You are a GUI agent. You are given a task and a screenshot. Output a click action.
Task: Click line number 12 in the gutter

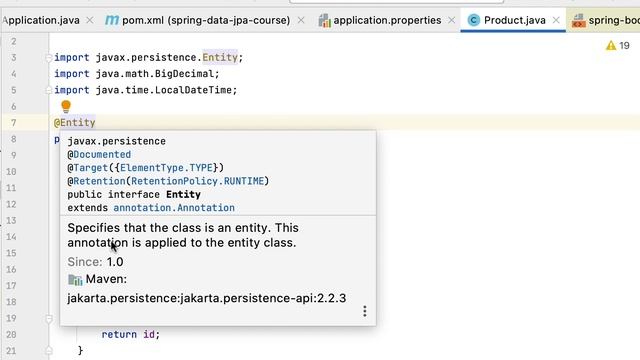tap(11, 204)
